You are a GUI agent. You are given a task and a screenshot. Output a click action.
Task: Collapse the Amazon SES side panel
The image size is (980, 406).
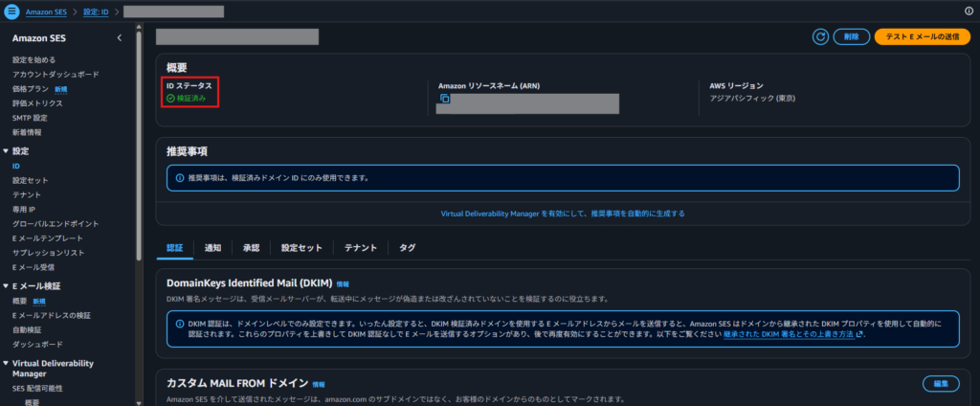(120, 38)
